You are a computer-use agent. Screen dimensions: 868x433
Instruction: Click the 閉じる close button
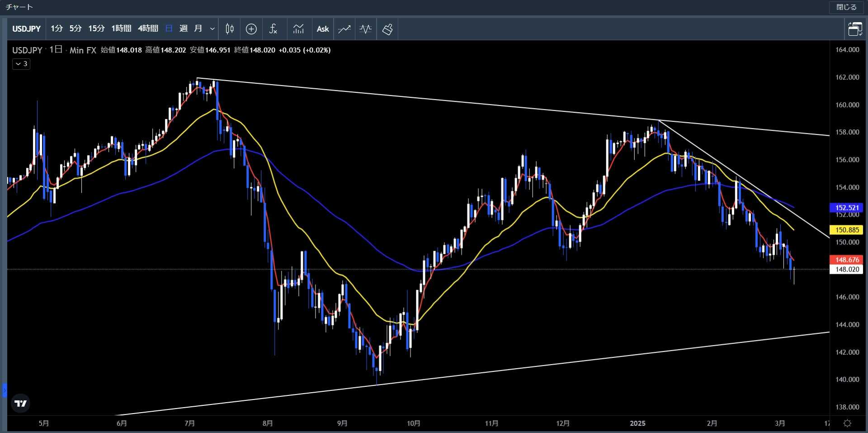pos(846,7)
